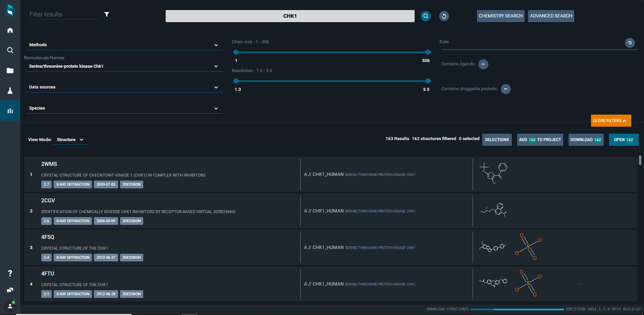Click 2WMS chain A CHK1_HUMAN text

324,175
